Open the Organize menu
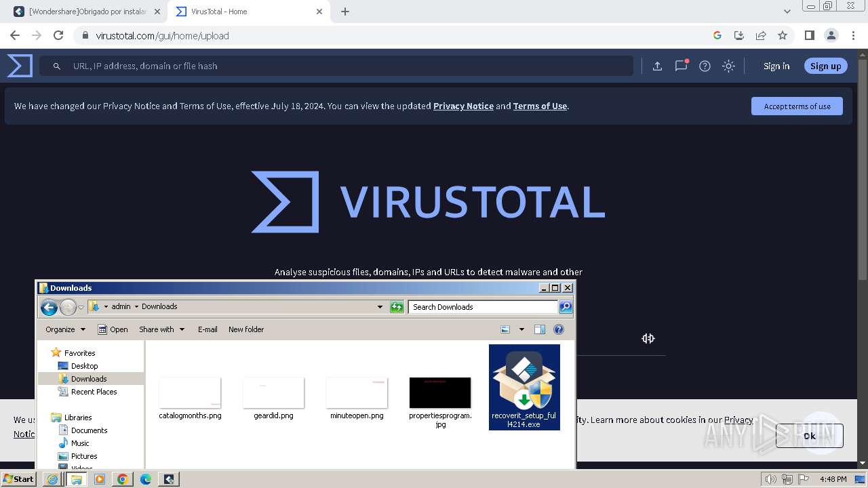Viewport: 868px width, 488px height. click(66, 329)
